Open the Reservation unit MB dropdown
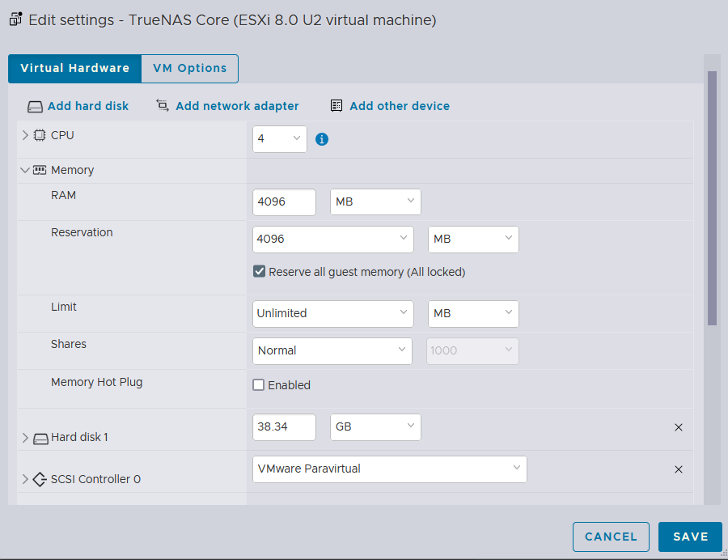 point(473,240)
